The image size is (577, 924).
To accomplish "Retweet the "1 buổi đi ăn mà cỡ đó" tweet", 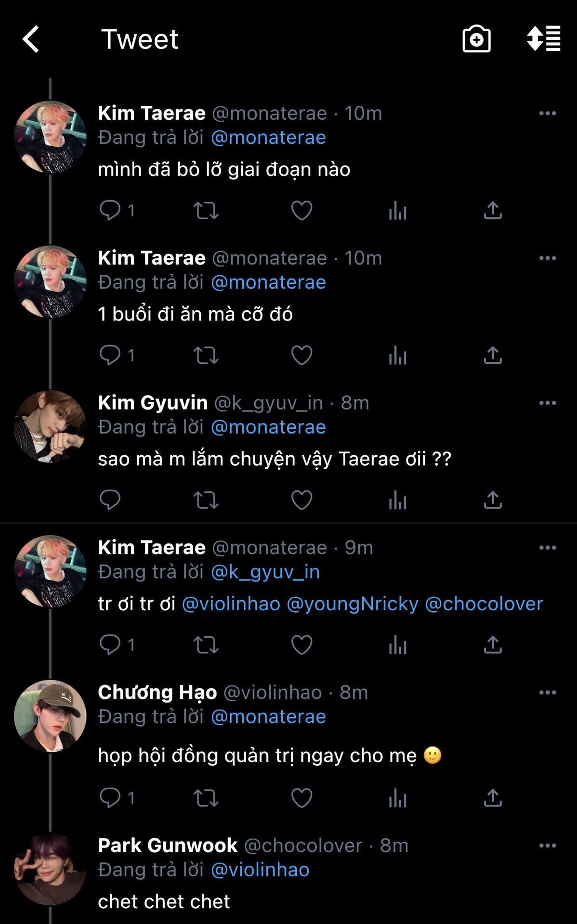I will pos(206,356).
